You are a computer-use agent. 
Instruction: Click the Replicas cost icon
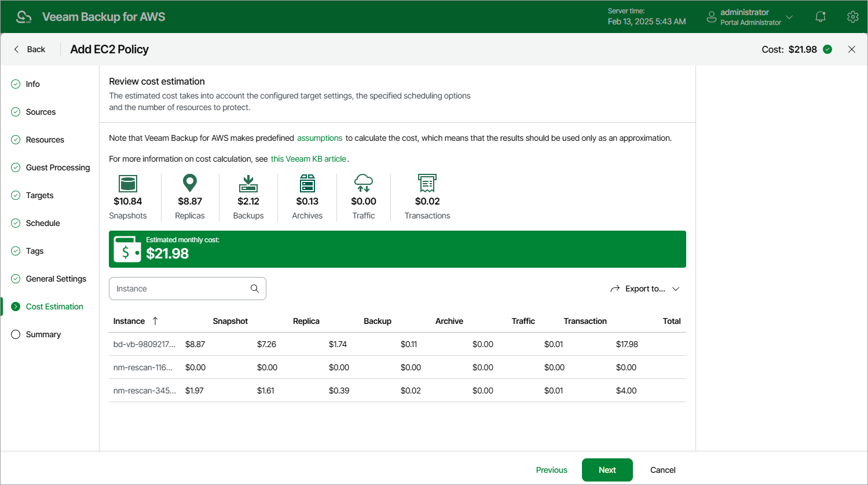(189, 183)
